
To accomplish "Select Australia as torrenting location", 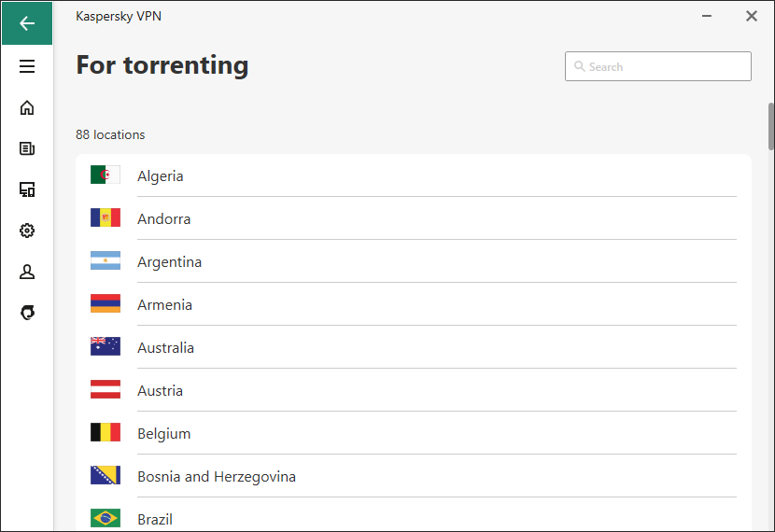I will click(414, 347).
